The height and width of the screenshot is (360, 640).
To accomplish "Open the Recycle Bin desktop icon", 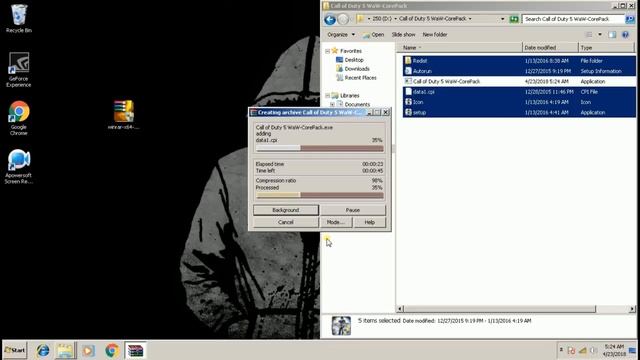I will pyautogui.click(x=19, y=18).
